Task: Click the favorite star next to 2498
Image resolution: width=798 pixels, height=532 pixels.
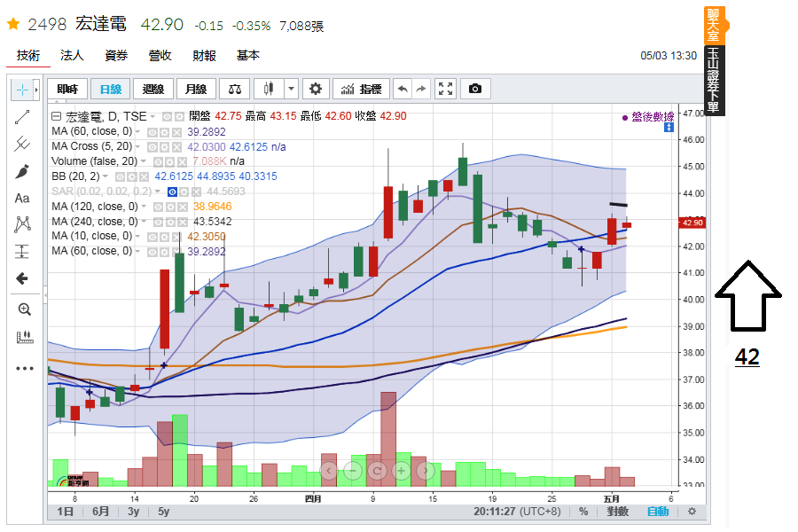Action: 13,23
